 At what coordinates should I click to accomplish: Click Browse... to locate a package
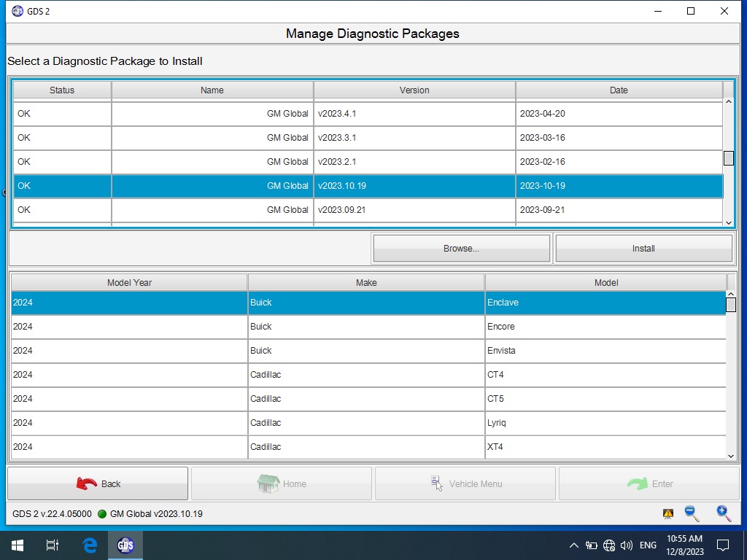tap(461, 249)
